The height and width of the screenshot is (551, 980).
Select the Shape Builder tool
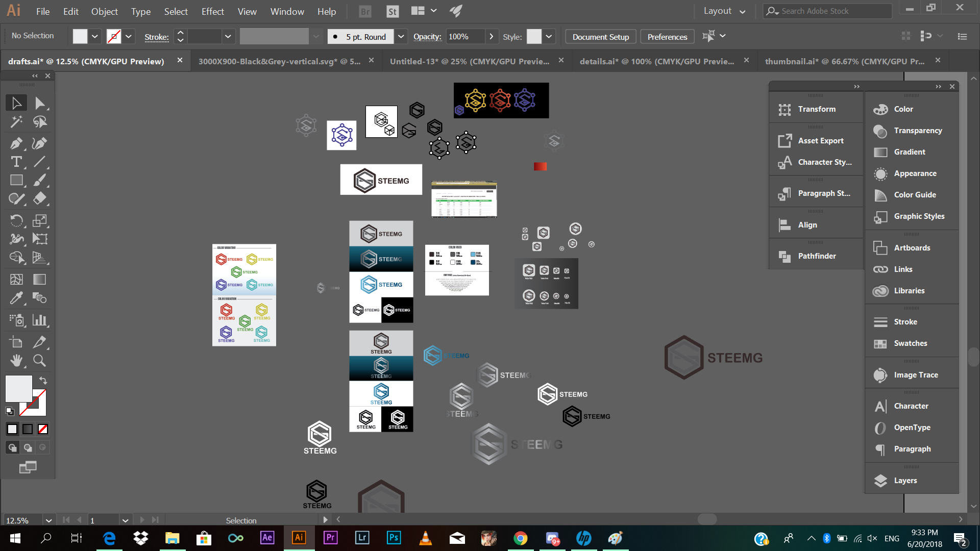pos(16,257)
